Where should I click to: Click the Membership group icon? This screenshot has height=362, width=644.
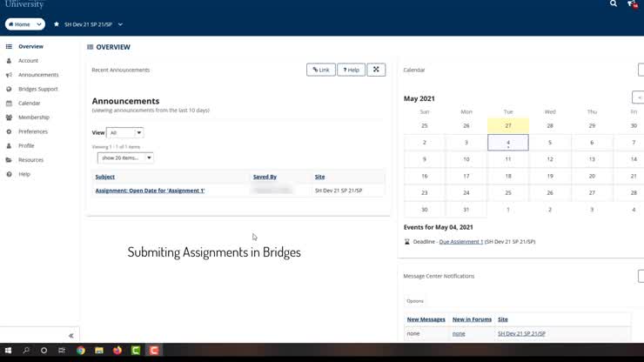click(9, 117)
